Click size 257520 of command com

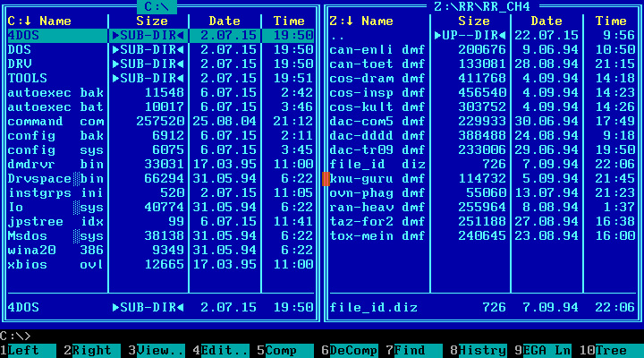(160, 122)
